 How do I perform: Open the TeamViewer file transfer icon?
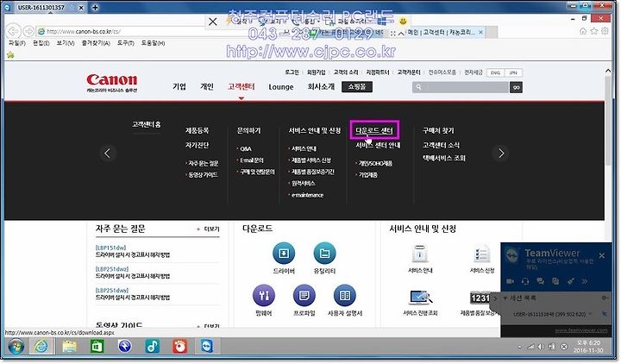point(555,281)
